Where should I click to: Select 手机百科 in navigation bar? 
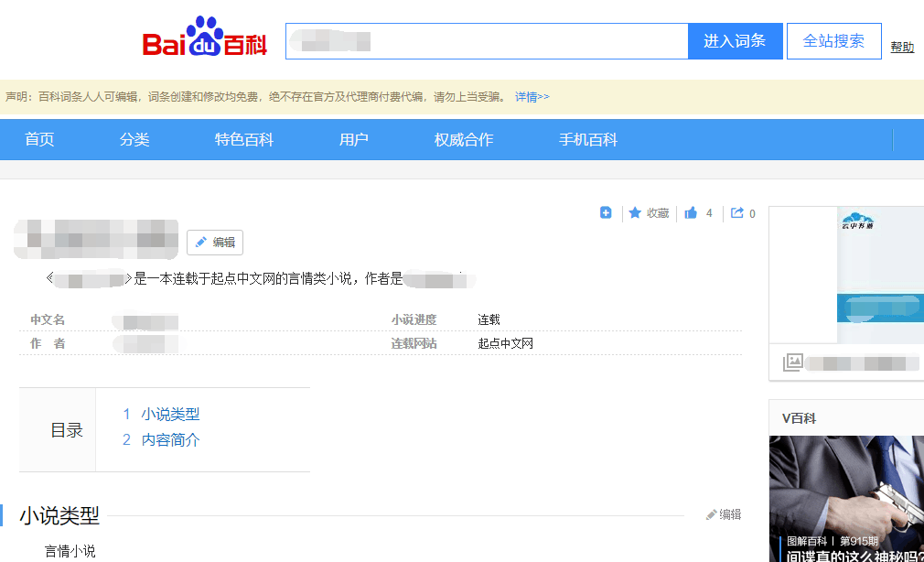coord(588,140)
